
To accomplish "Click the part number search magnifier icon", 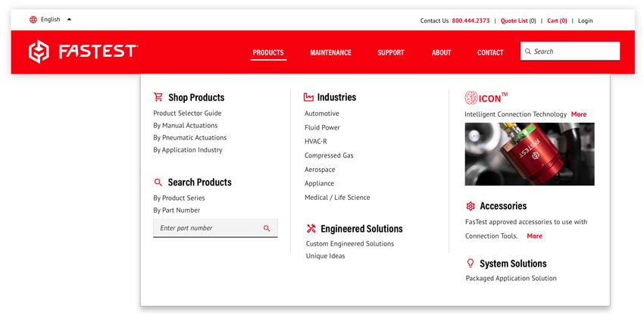I will point(267,228).
